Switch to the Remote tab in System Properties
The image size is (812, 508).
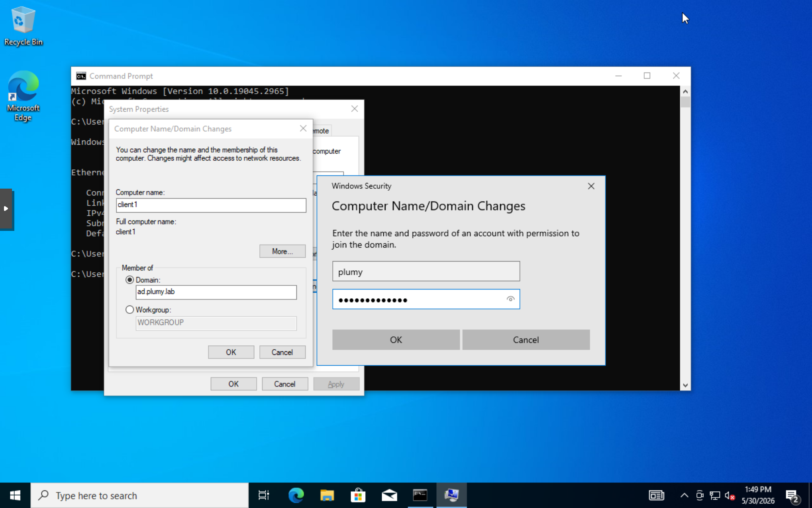click(x=321, y=131)
